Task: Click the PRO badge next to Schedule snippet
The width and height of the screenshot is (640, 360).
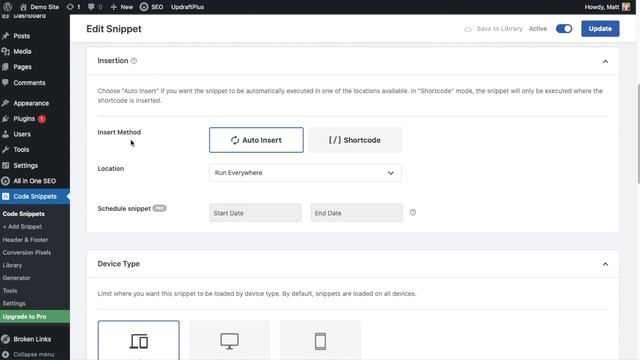Action: pyautogui.click(x=160, y=208)
